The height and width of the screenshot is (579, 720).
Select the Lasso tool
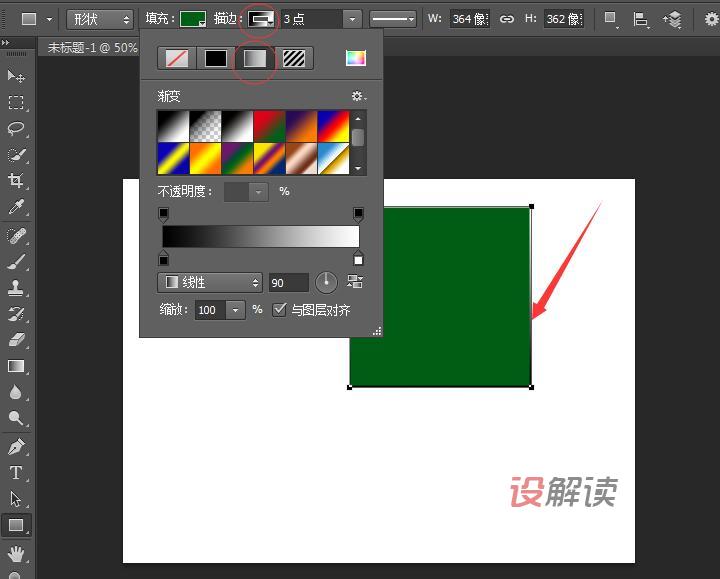click(x=16, y=129)
